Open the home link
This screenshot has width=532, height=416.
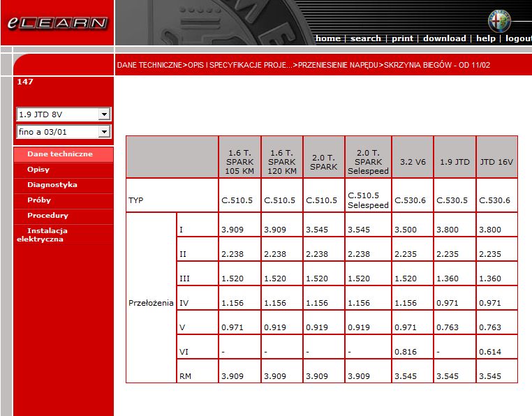327,38
